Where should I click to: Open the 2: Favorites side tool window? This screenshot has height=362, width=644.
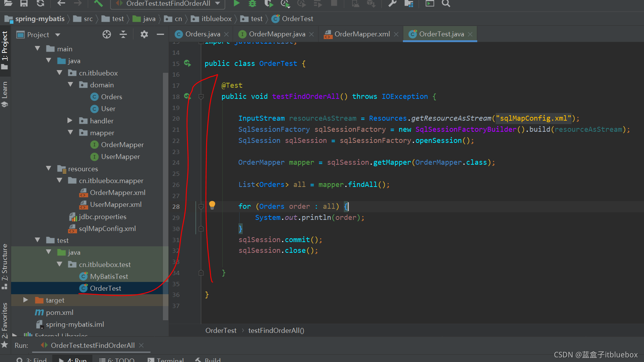5,325
